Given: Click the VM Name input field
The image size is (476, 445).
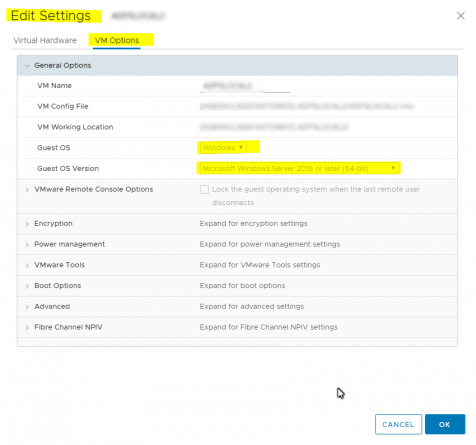Looking at the screenshot, I should (x=245, y=86).
